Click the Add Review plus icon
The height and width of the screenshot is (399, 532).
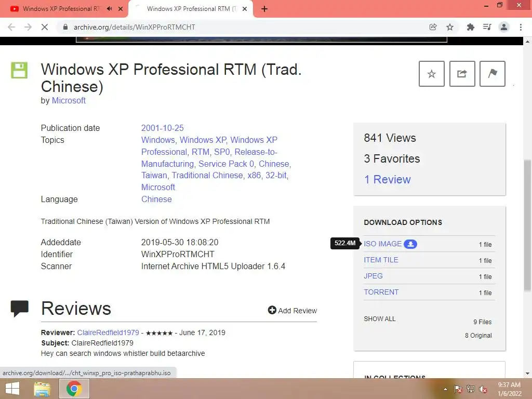tap(272, 310)
